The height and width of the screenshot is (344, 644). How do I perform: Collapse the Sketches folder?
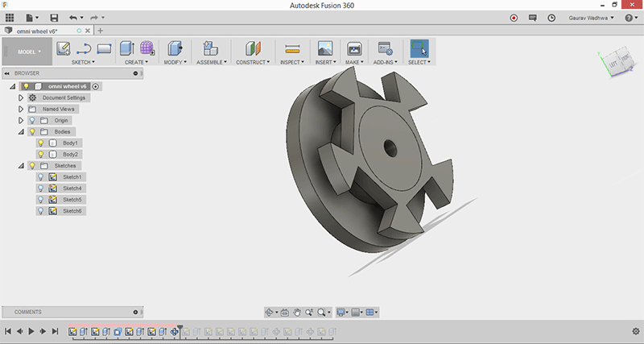point(21,166)
